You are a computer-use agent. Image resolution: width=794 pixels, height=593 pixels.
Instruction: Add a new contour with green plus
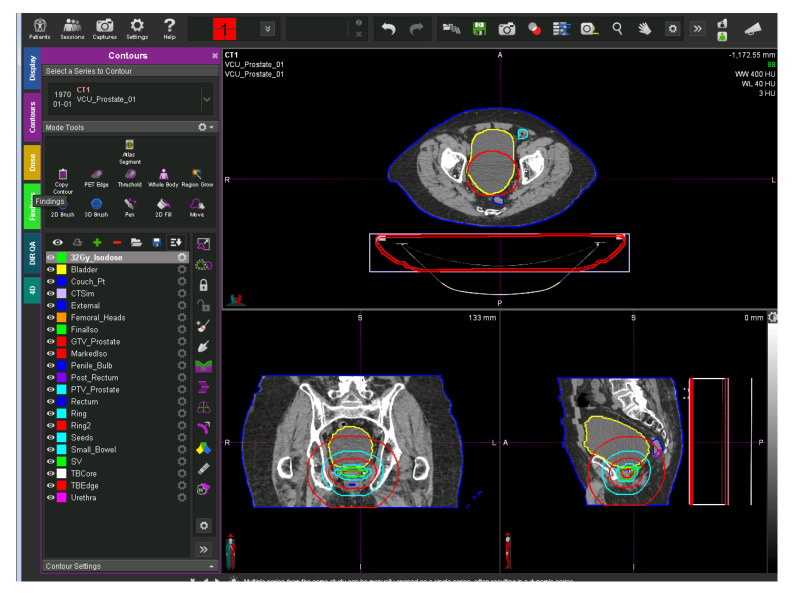click(96, 242)
